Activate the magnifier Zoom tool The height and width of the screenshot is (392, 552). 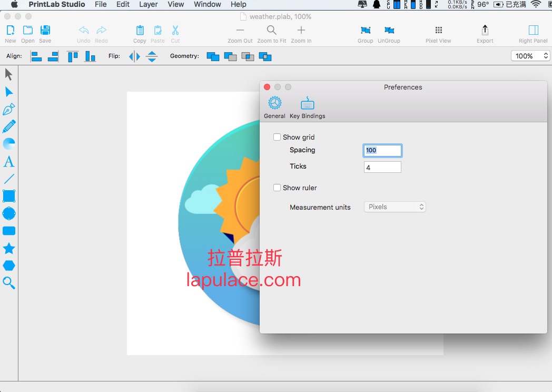pos(9,283)
